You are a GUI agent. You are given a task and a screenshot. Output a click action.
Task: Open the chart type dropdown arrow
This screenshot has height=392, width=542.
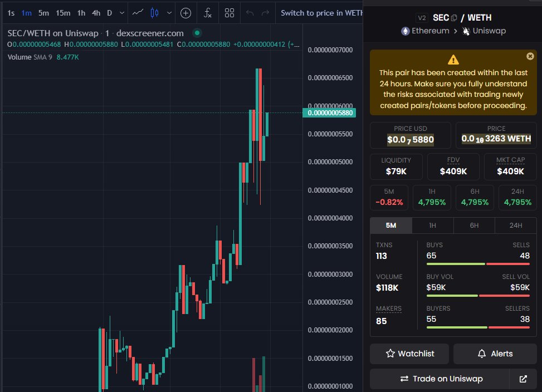pos(169,13)
